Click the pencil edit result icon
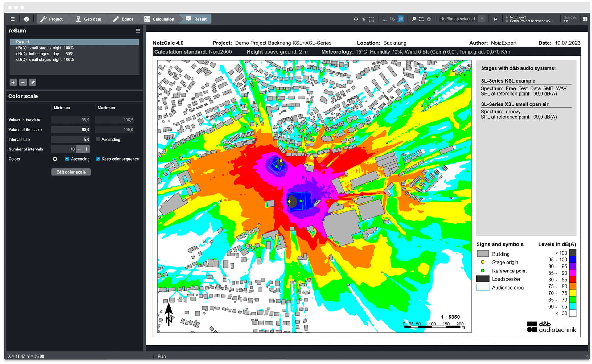Viewport: 592px width, 364px height. (x=33, y=82)
